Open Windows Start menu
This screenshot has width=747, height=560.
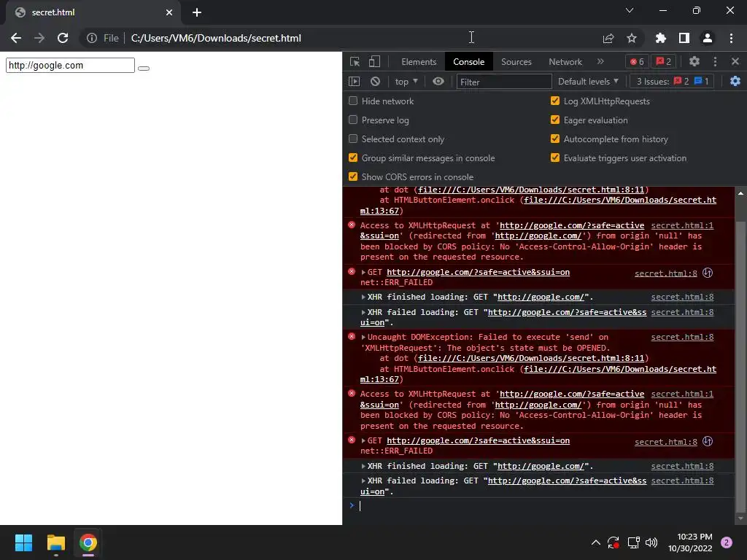point(23,542)
